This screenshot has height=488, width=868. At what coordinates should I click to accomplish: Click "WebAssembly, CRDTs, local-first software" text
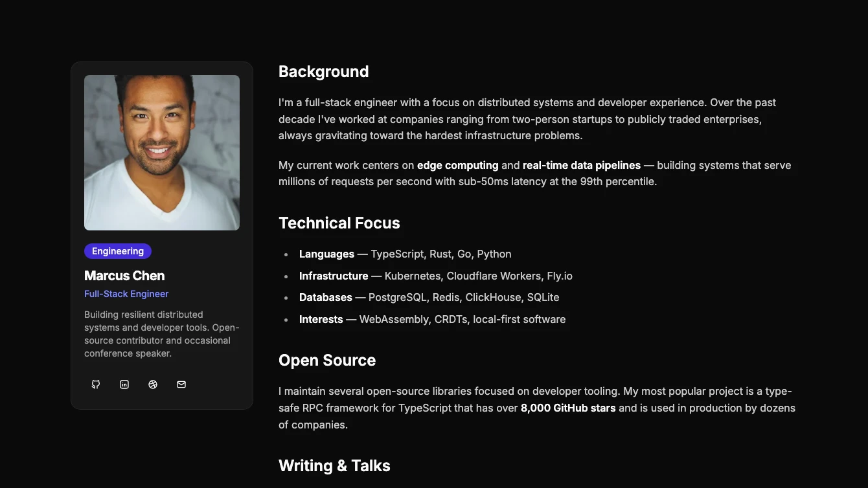click(x=463, y=320)
